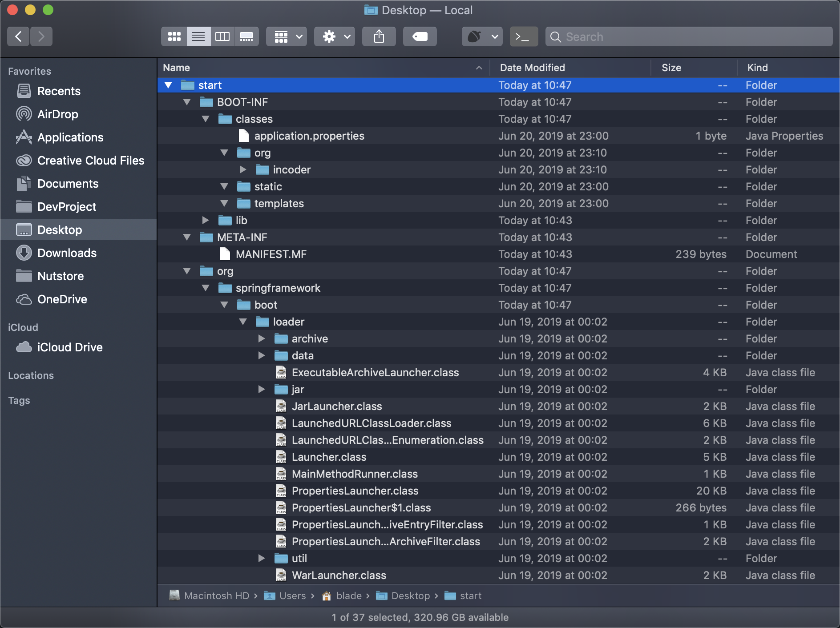Expand the jar folder
The image size is (840, 628).
coord(262,389)
